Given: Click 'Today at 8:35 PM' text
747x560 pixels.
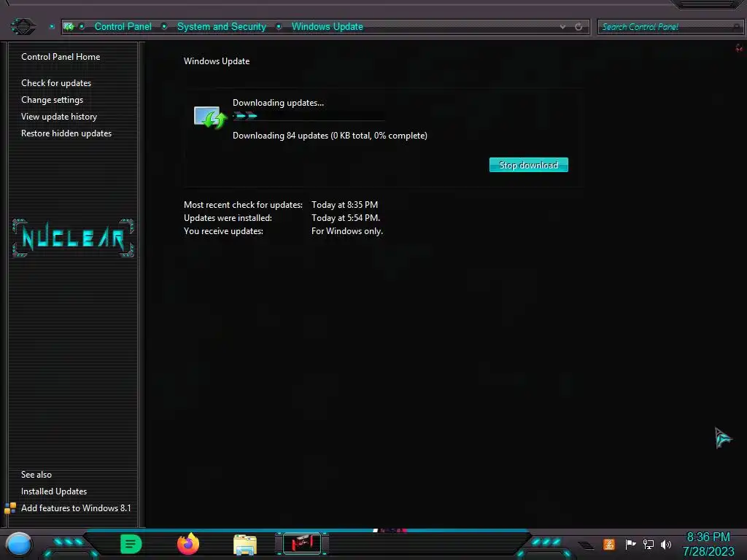Looking at the screenshot, I should (344, 205).
